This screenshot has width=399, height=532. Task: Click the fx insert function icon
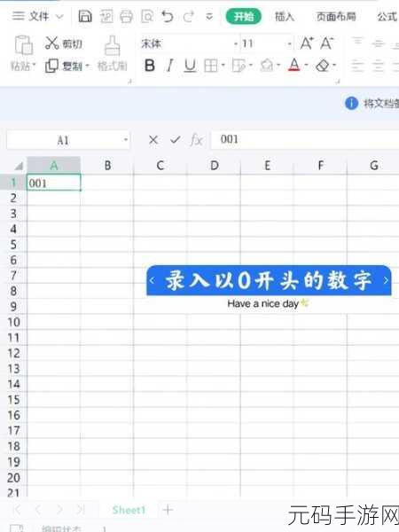[x=197, y=140]
